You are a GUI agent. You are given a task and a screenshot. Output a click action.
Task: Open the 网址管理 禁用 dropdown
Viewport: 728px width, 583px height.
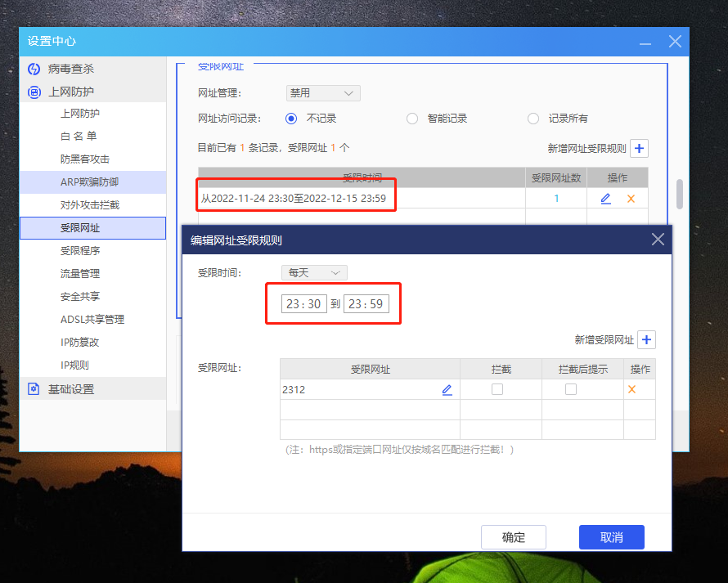pyautogui.click(x=323, y=93)
